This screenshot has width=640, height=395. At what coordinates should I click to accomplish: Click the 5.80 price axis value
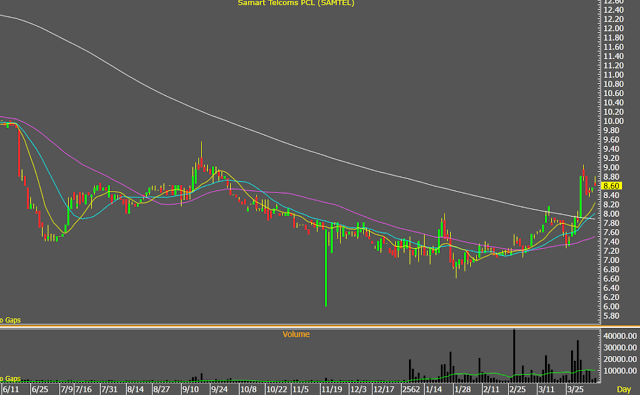[x=612, y=316]
